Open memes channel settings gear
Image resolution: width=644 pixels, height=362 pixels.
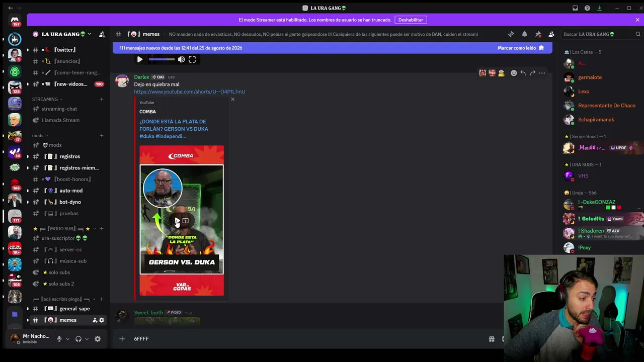pos(102,320)
